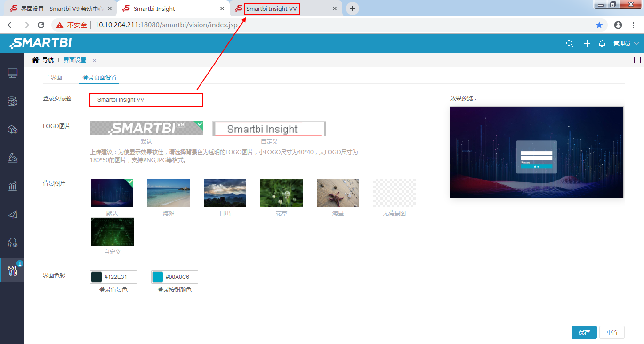The width and height of the screenshot is (644, 344).
Task: Click the SMARTBI logo in header
Action: click(40, 43)
